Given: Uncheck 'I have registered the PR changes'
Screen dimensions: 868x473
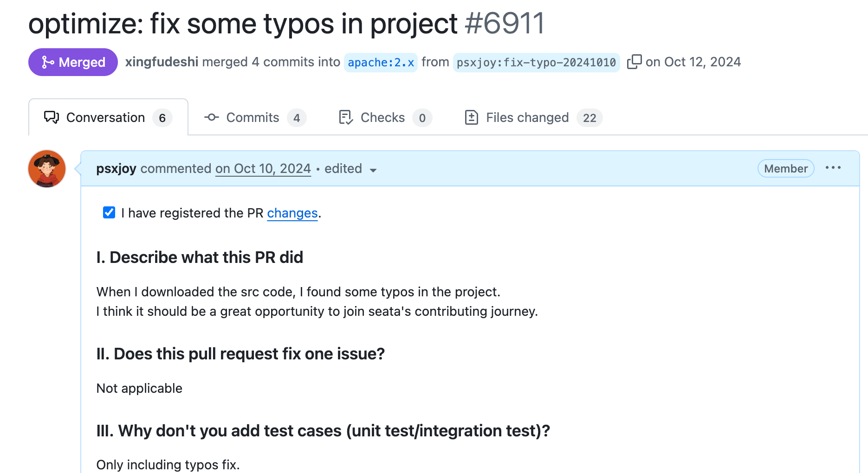Looking at the screenshot, I should pos(109,212).
